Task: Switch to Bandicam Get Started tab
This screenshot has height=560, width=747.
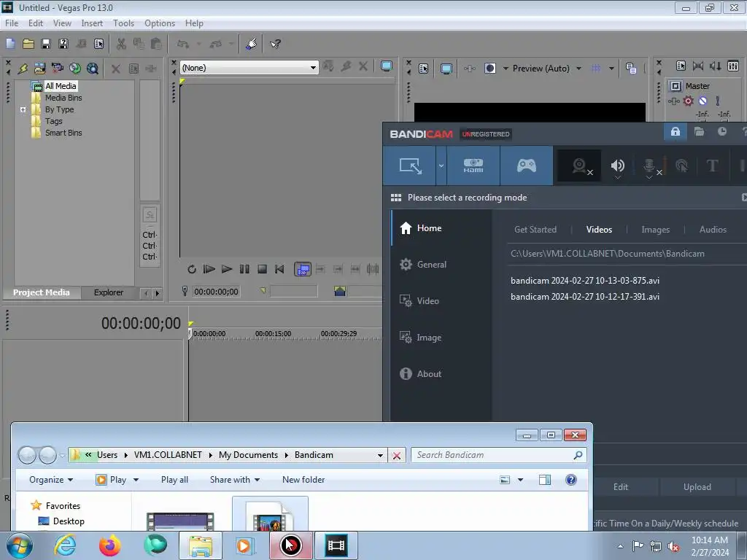Action: pos(535,230)
